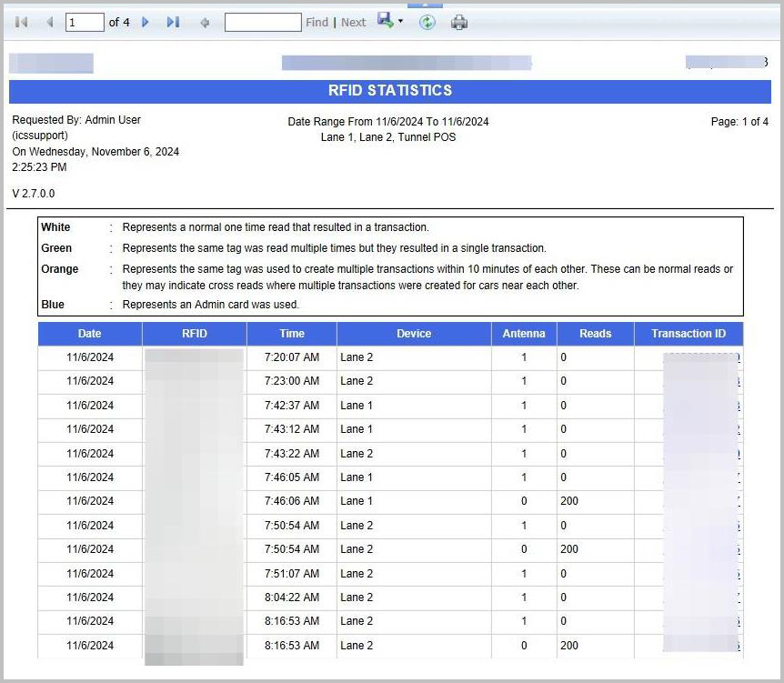Click the find text search box
784x683 pixels.
263,23
